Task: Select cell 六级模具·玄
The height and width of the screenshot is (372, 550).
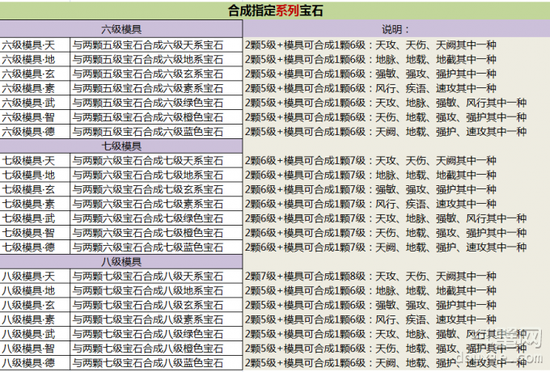Action: [35, 74]
